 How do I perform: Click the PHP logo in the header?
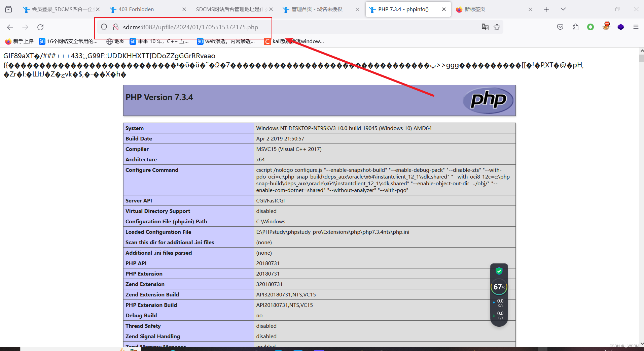coord(488,100)
